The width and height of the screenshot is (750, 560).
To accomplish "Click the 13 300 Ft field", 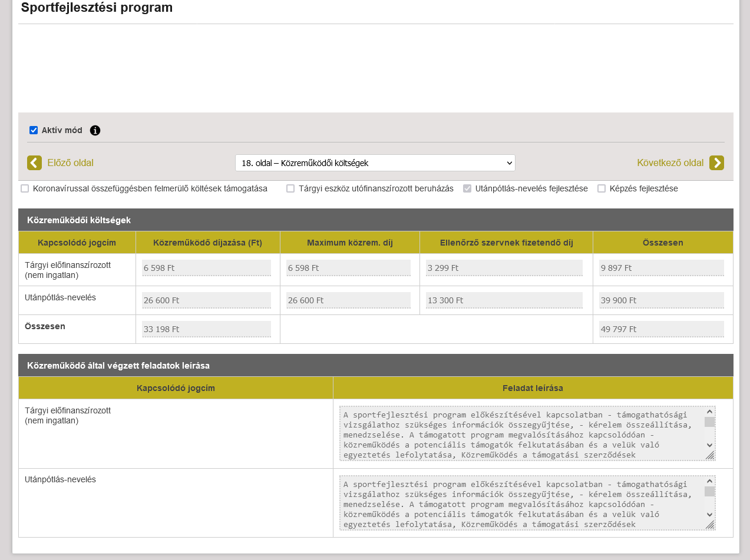I will (x=504, y=300).
